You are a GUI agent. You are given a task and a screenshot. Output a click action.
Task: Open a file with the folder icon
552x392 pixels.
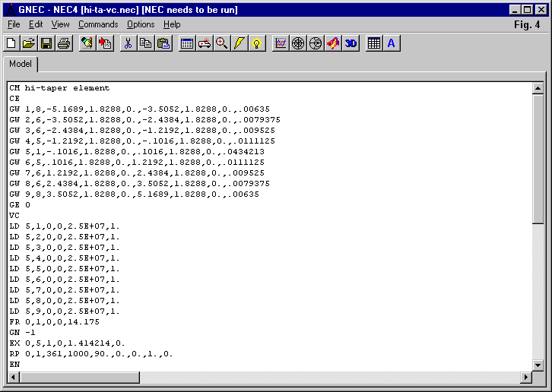tap(29, 43)
